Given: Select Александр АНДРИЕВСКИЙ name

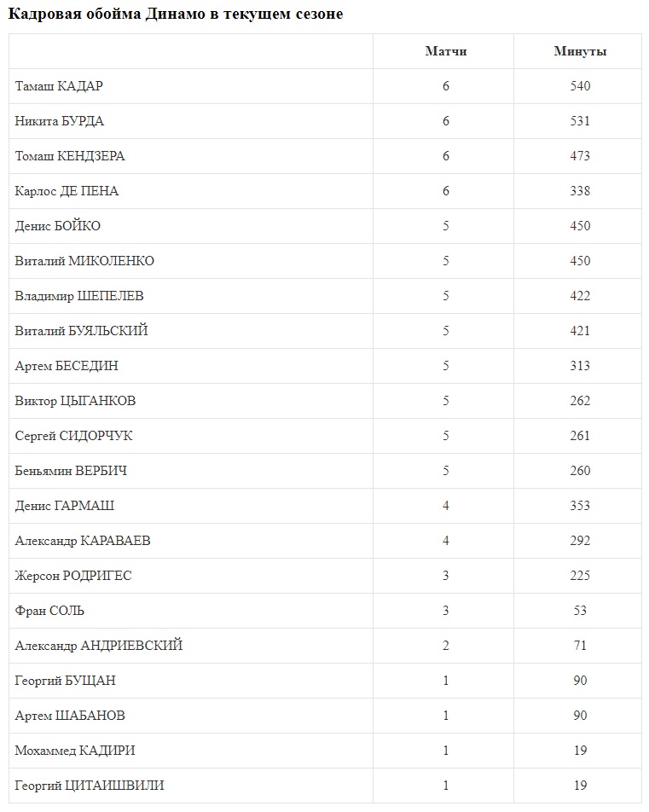Looking at the screenshot, I should [x=99, y=646].
